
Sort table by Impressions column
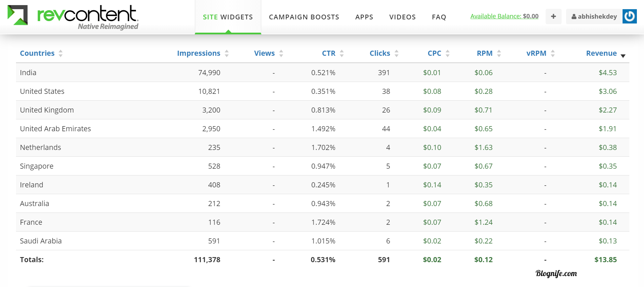click(198, 53)
